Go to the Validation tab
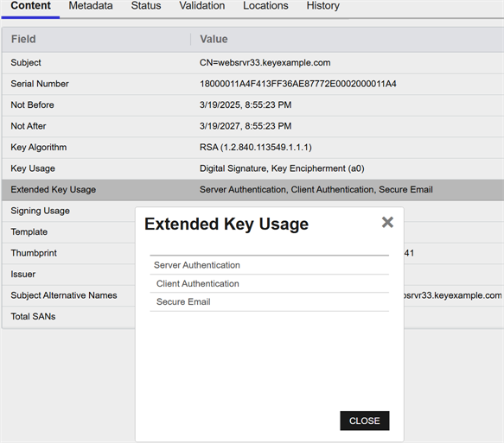This screenshot has height=443, width=504. [x=201, y=6]
